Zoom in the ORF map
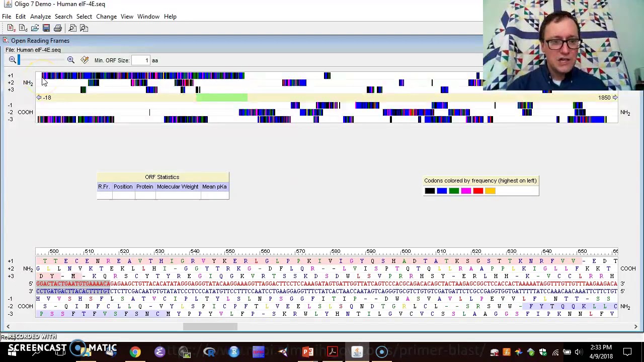 coord(71,60)
